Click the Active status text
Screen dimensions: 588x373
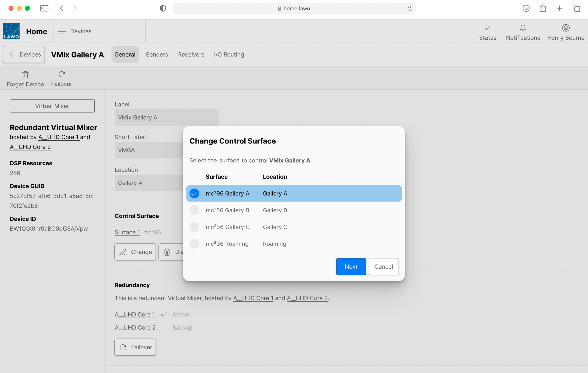[x=181, y=315]
